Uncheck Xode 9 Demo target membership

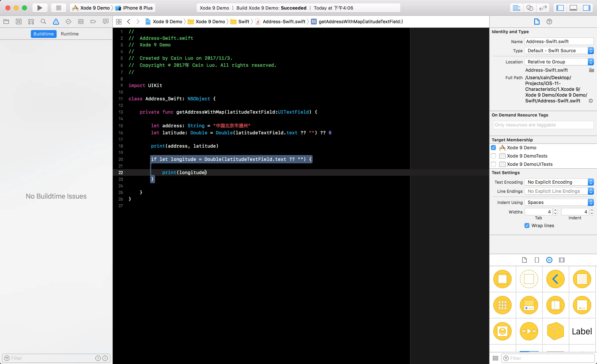pyautogui.click(x=493, y=148)
